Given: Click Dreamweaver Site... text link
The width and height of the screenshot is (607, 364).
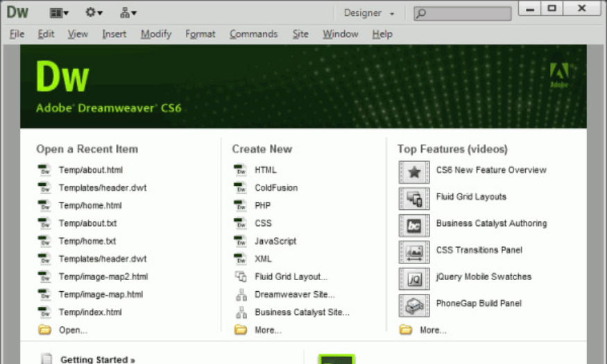Looking at the screenshot, I should click(295, 295).
